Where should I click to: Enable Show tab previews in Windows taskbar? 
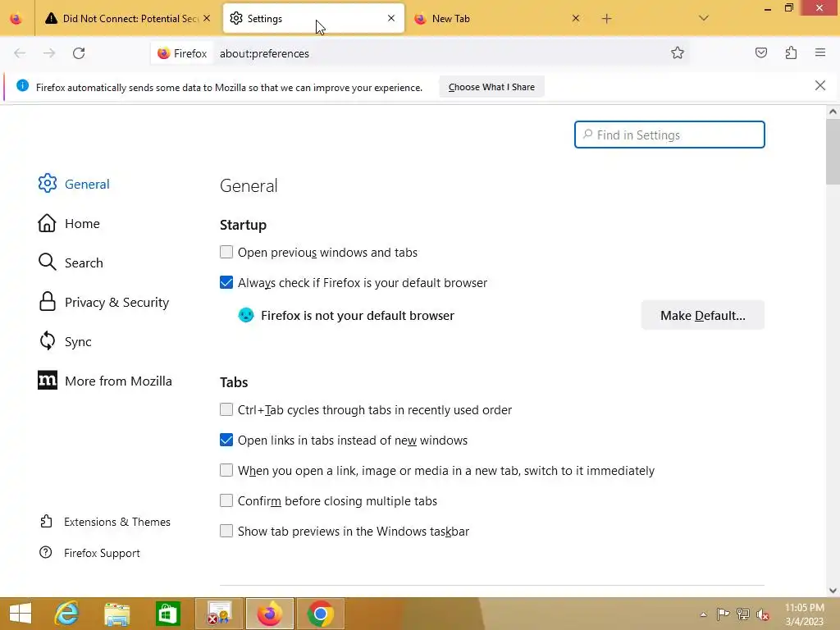click(x=226, y=531)
